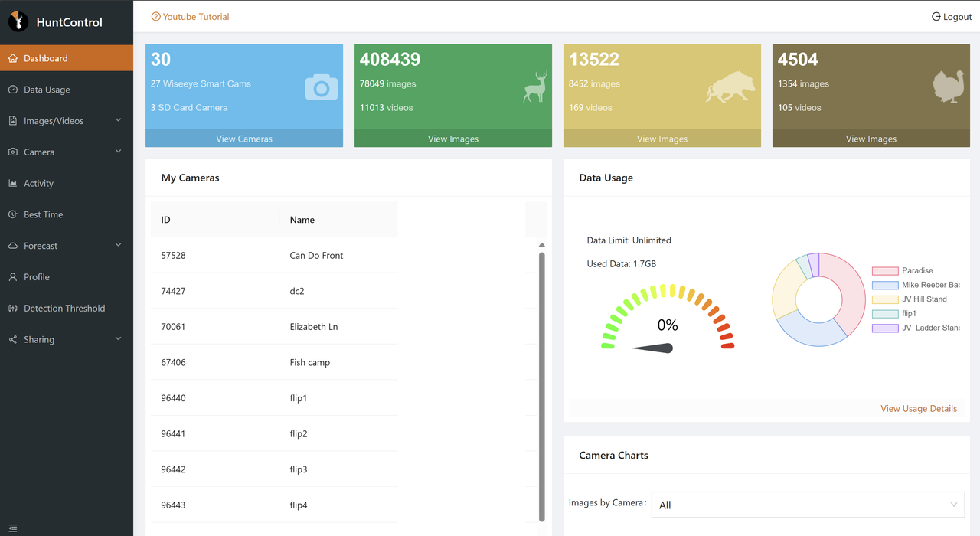Click View Images on hog card
The height and width of the screenshot is (536, 980).
coord(662,139)
